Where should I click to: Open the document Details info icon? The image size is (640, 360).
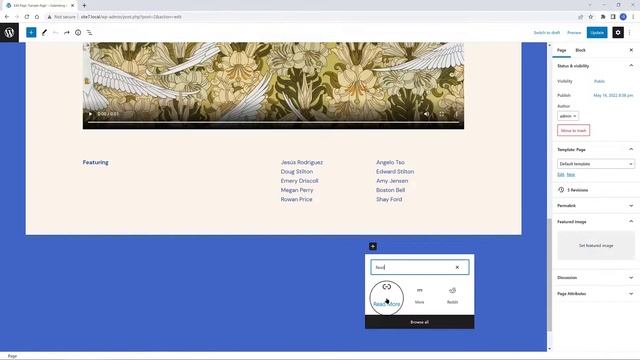(x=78, y=32)
